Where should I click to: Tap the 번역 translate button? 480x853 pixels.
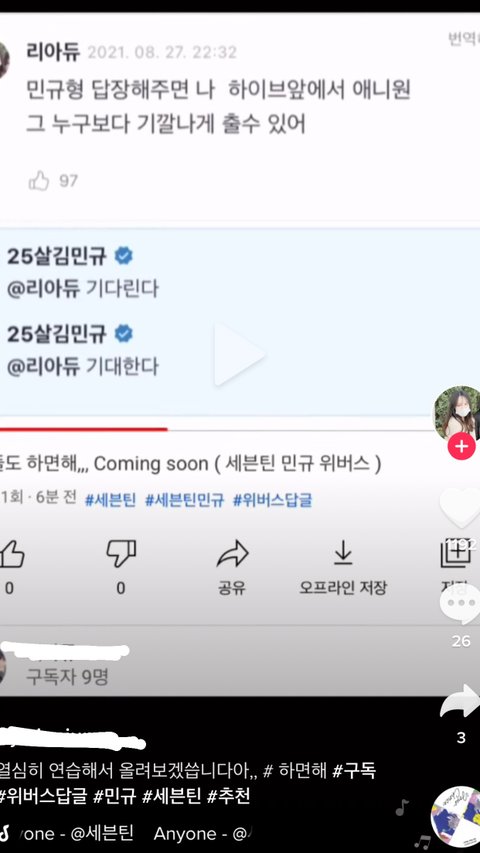click(x=464, y=39)
